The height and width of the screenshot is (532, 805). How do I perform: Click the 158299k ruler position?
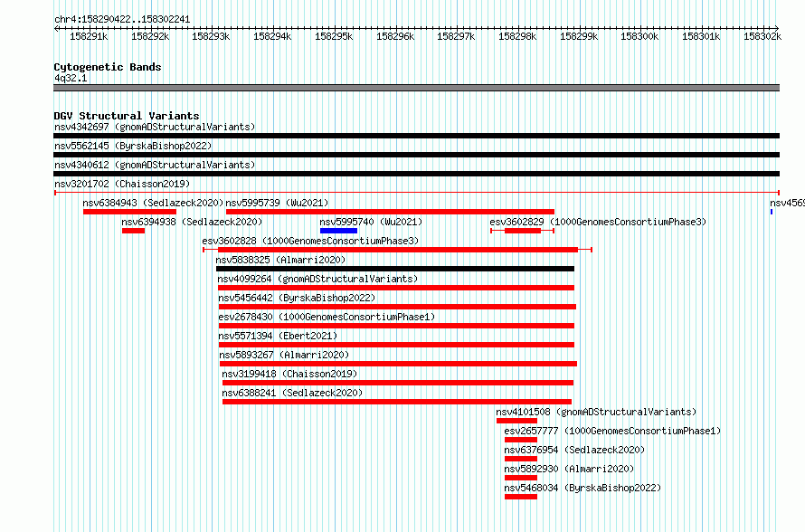point(579,36)
